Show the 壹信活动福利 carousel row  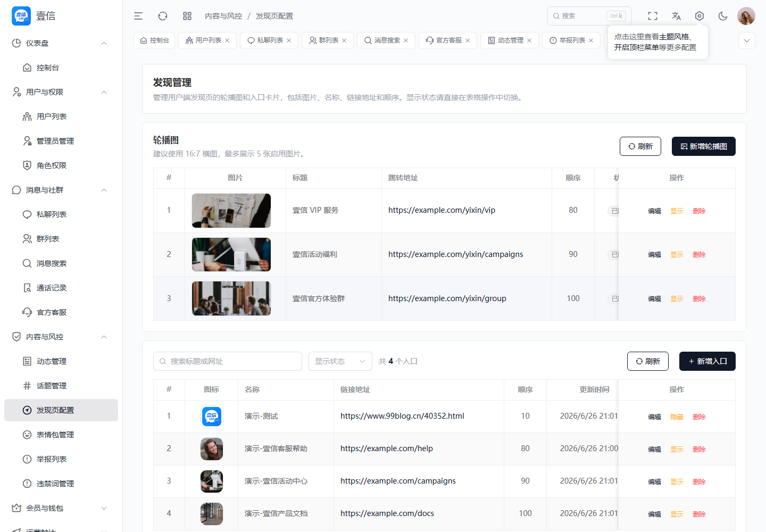click(677, 255)
